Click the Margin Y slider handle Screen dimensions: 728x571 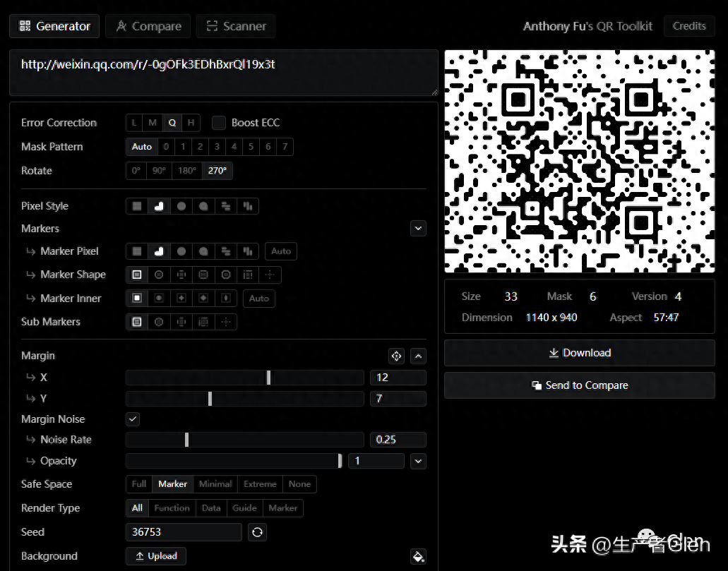tap(210, 398)
